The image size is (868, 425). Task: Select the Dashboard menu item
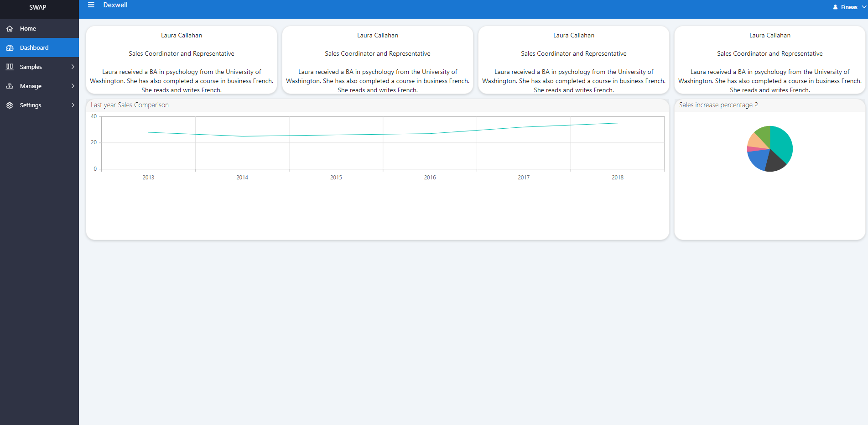pyautogui.click(x=34, y=48)
